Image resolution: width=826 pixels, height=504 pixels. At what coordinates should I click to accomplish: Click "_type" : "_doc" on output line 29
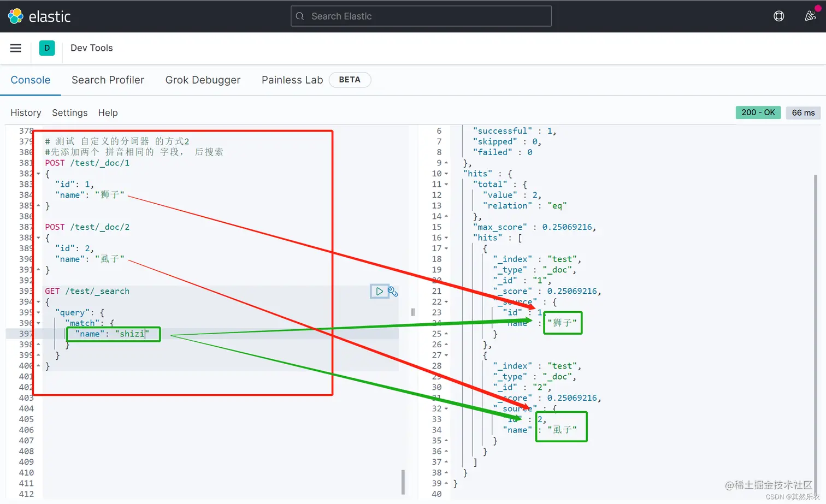tap(534, 377)
